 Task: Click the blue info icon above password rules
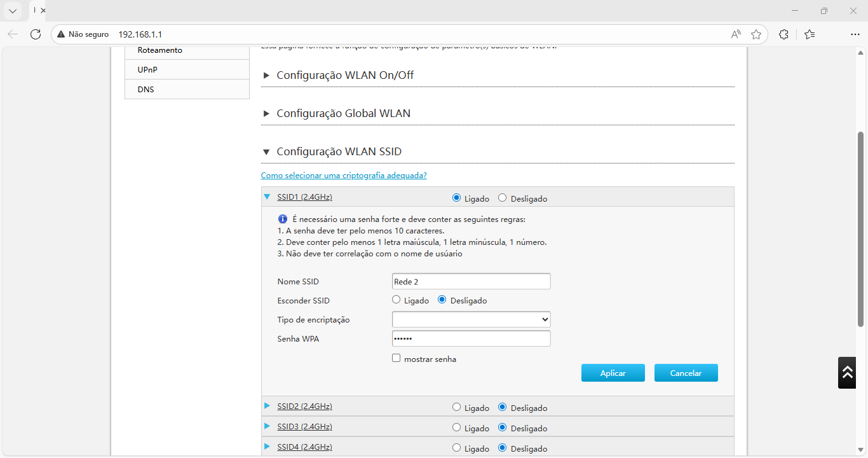[283, 219]
